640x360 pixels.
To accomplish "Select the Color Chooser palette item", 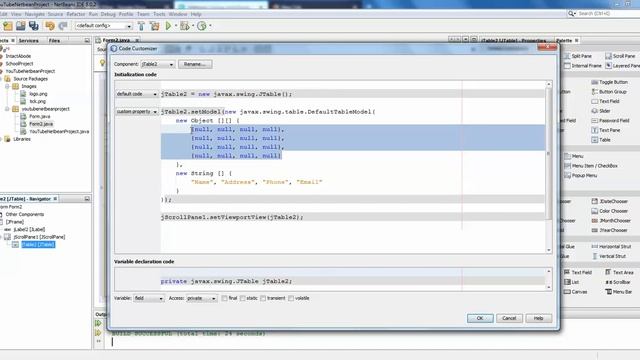I will point(609,211).
